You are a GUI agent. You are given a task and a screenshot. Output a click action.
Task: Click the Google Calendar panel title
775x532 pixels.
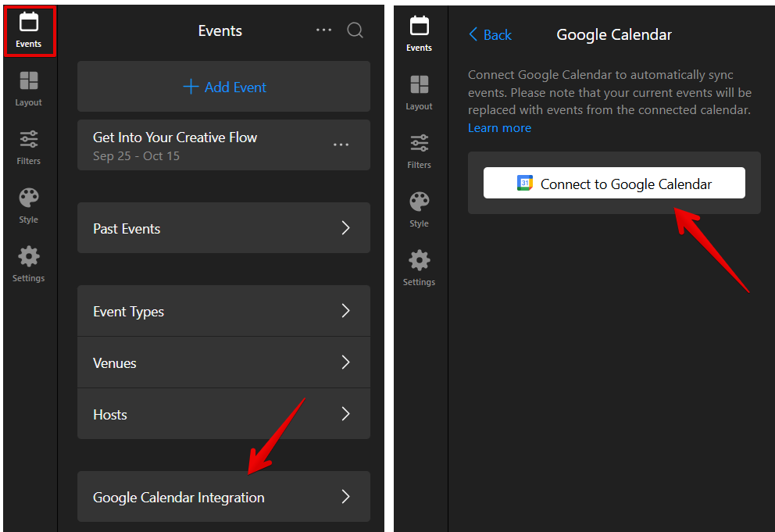[614, 34]
